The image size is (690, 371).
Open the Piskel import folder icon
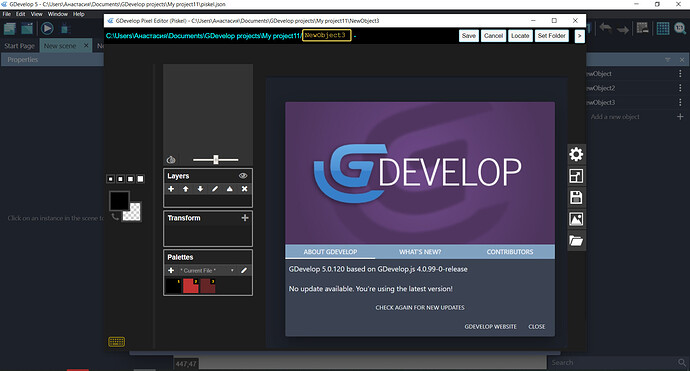point(576,241)
